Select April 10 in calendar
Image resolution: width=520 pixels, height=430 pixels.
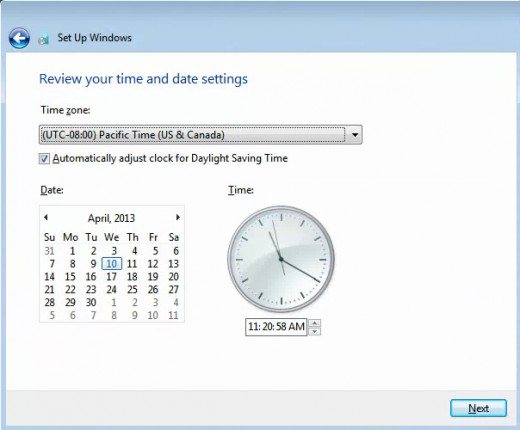coord(111,264)
